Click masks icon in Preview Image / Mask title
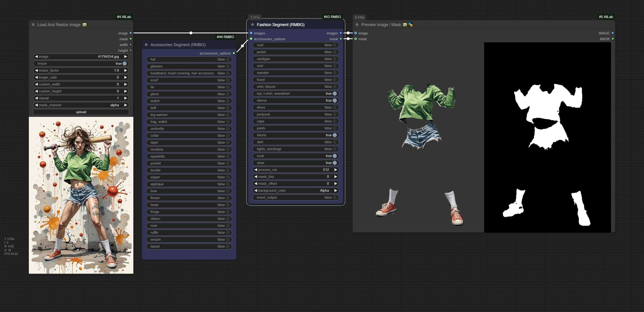The image size is (644, 312). (x=410, y=24)
